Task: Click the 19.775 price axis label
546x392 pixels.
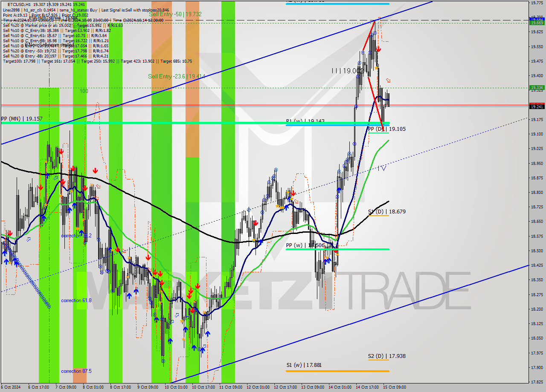Action: 537,3
